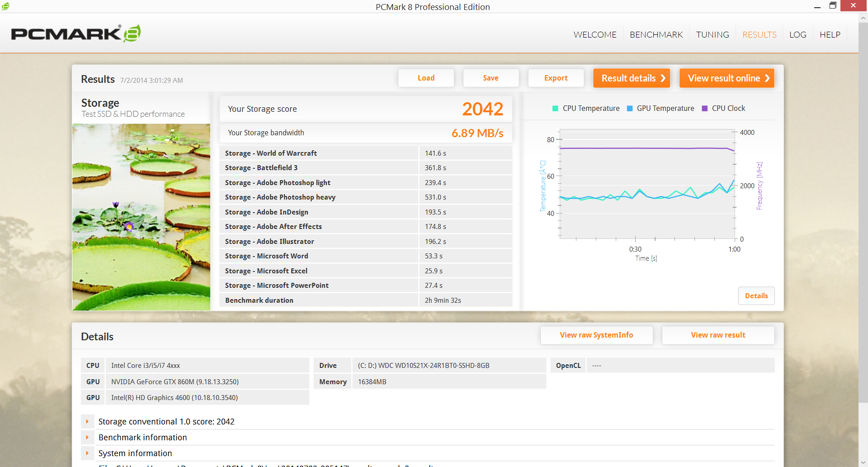Click the CPU Temperature legend swatch

pos(555,108)
